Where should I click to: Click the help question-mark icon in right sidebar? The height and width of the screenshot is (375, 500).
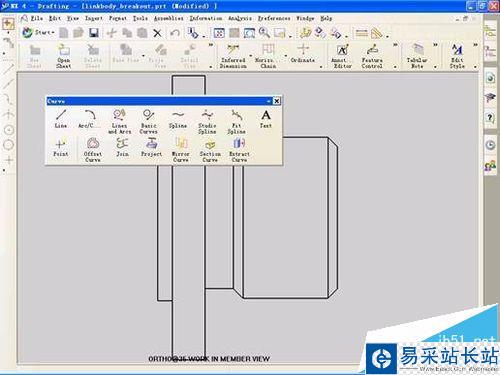pyautogui.click(x=490, y=118)
